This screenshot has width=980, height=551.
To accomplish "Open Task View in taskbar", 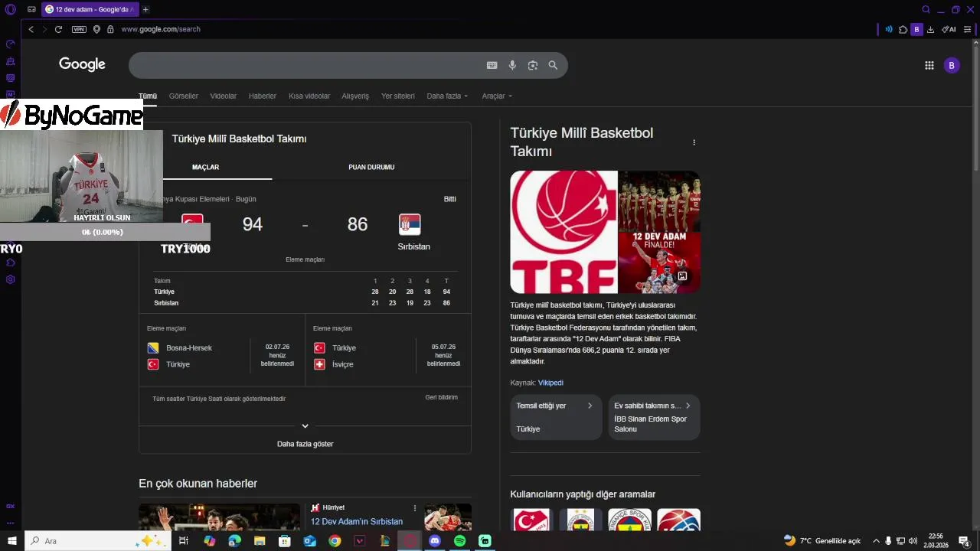I will point(184,541).
